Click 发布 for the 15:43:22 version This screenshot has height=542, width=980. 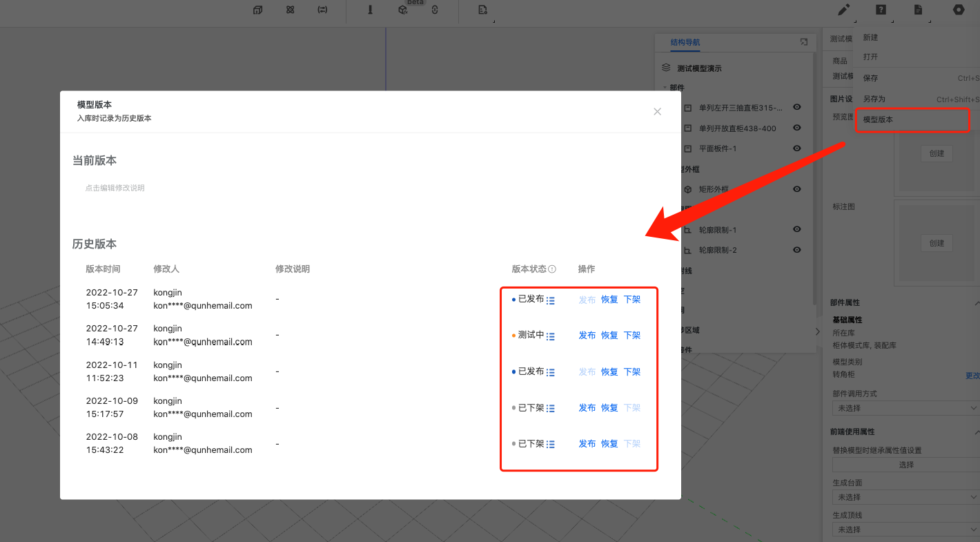[587, 444]
